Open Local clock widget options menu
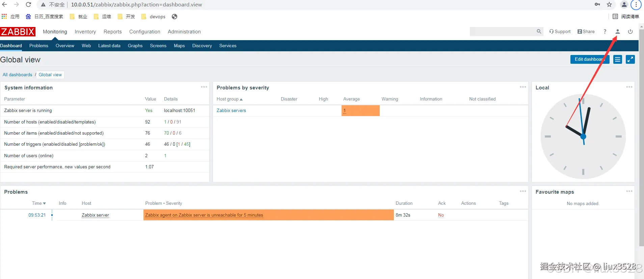Screen dimensions: 644x279 click(629, 87)
